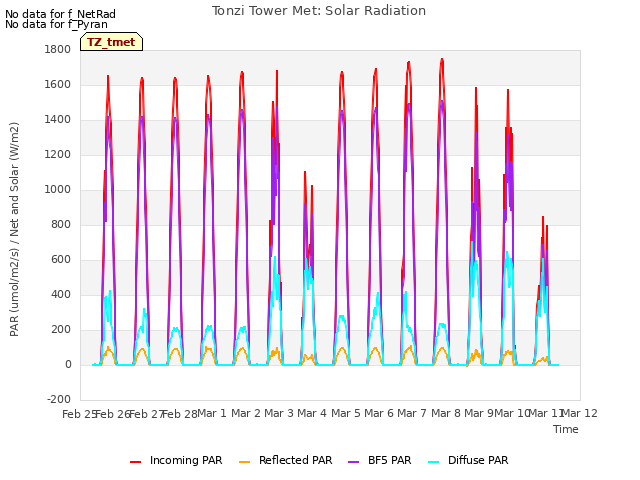Click the BF5 PAR legend label

coord(389,460)
